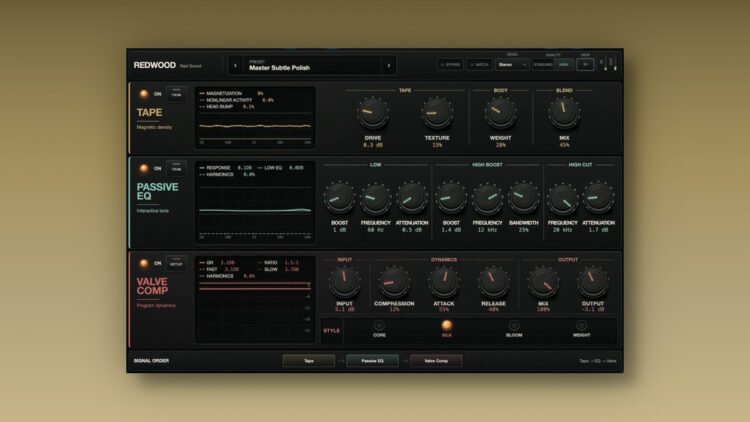Click the High Boost Boost knob
Screen dimensions: 750x422
coord(451,197)
